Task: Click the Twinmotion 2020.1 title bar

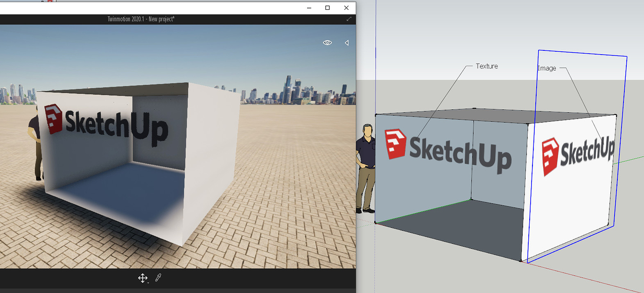Action: (140, 20)
